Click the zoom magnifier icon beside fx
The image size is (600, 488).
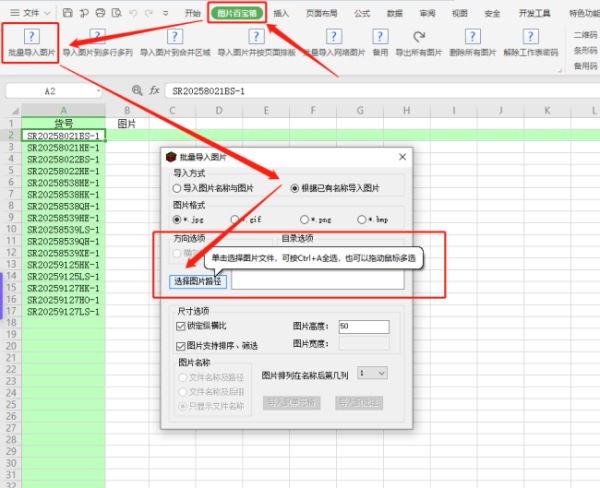137,90
